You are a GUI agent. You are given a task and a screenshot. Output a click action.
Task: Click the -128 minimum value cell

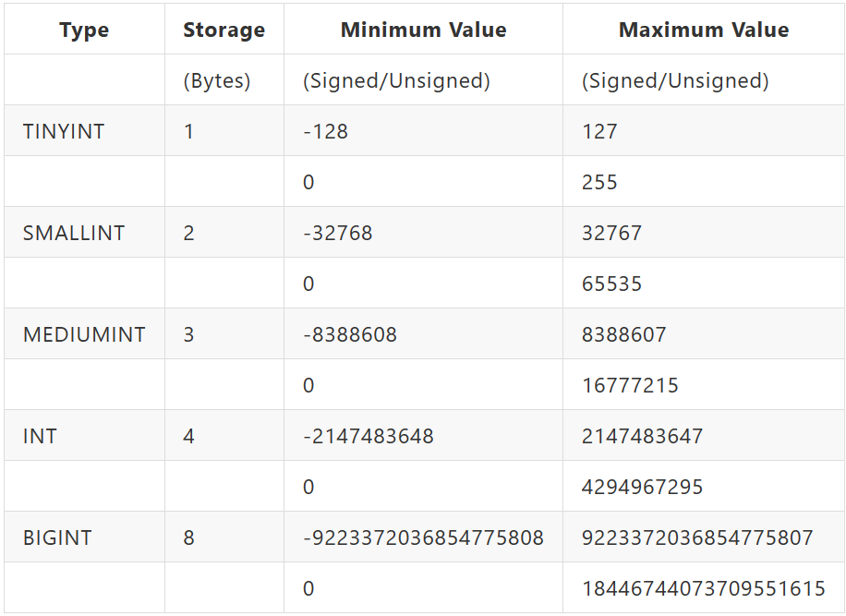326,131
